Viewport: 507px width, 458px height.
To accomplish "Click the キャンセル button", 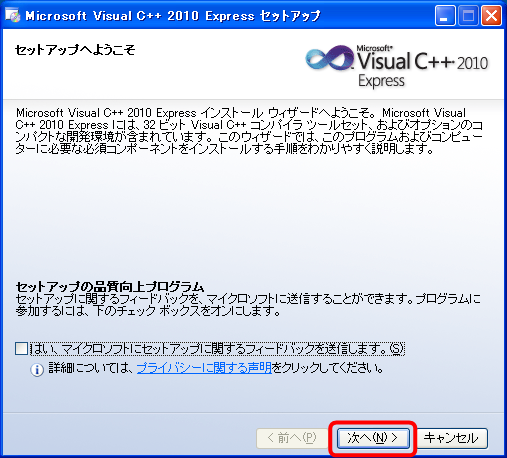I will pos(451,438).
